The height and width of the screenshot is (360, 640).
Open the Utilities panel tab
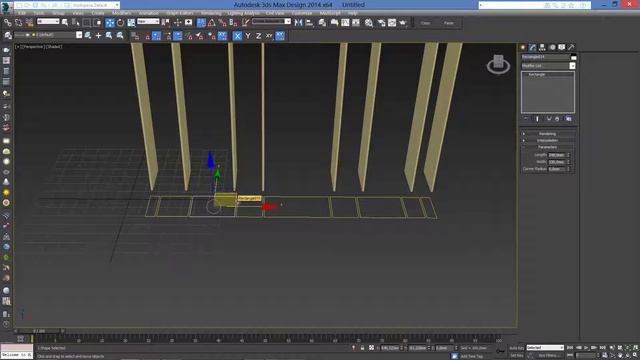click(x=571, y=47)
